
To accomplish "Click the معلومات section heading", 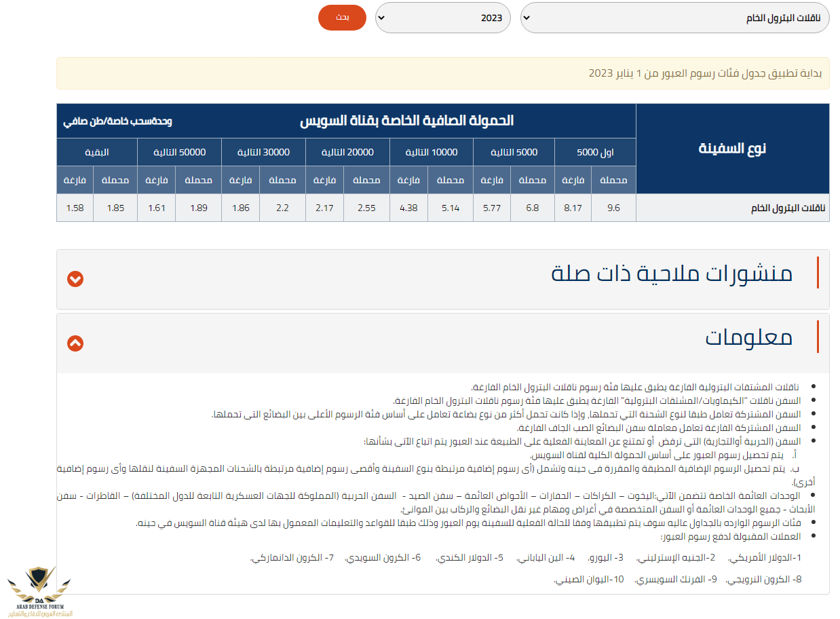I will 748,337.
